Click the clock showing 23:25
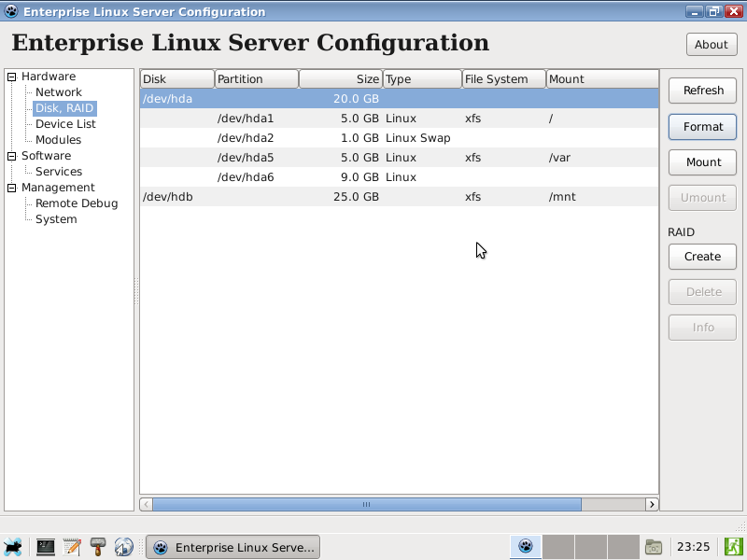Screen dimensions: 747x560 tap(693, 547)
